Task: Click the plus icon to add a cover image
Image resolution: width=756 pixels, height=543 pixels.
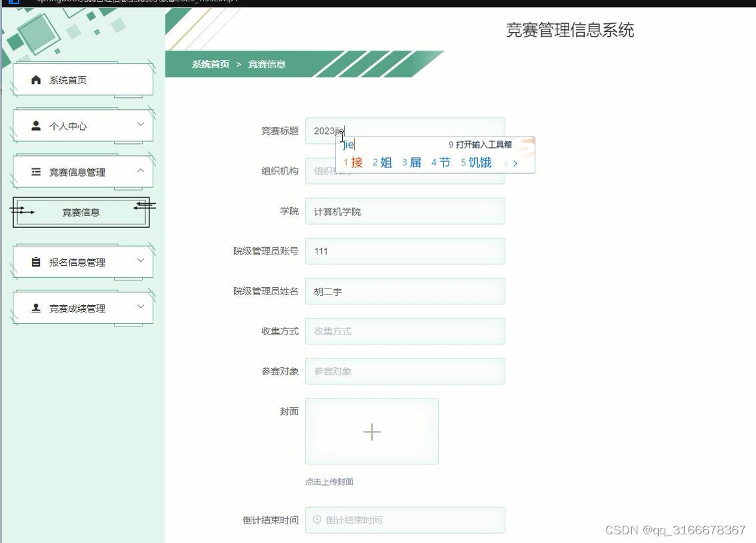Action: pos(371,431)
